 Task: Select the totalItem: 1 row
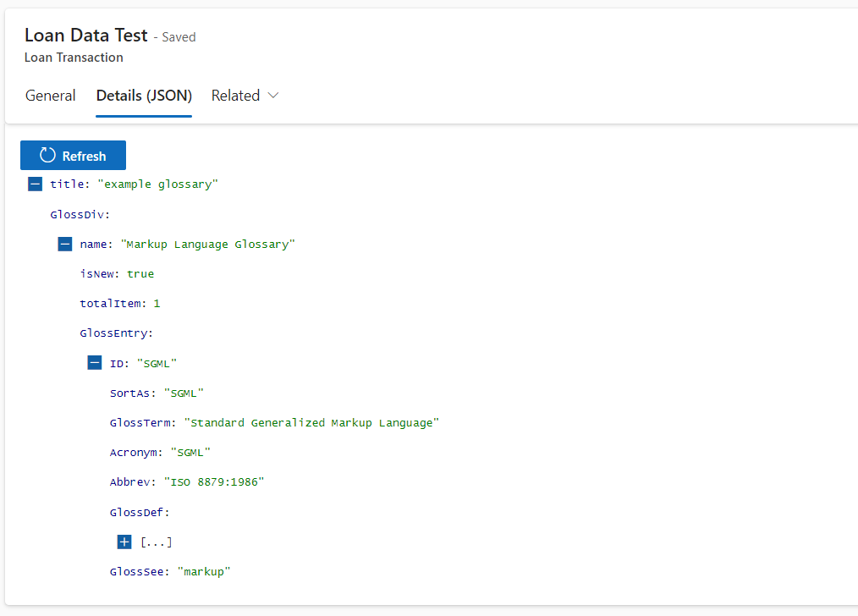pyautogui.click(x=120, y=304)
